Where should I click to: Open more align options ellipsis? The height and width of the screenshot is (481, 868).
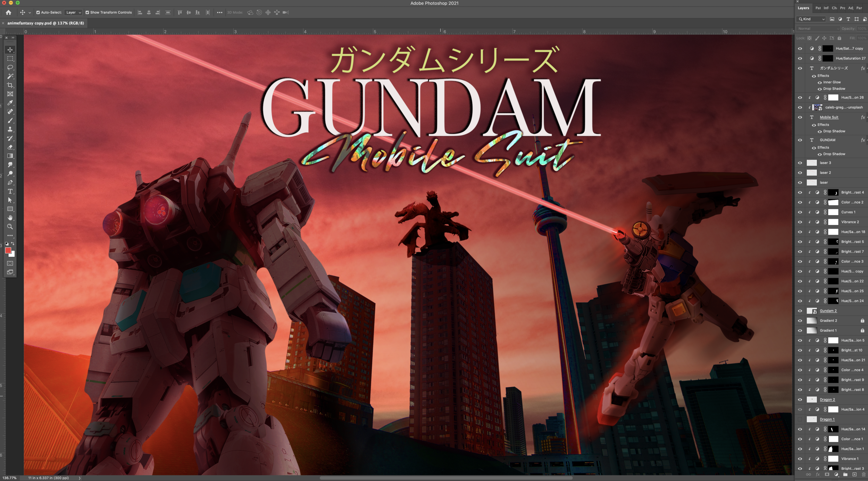(x=219, y=12)
